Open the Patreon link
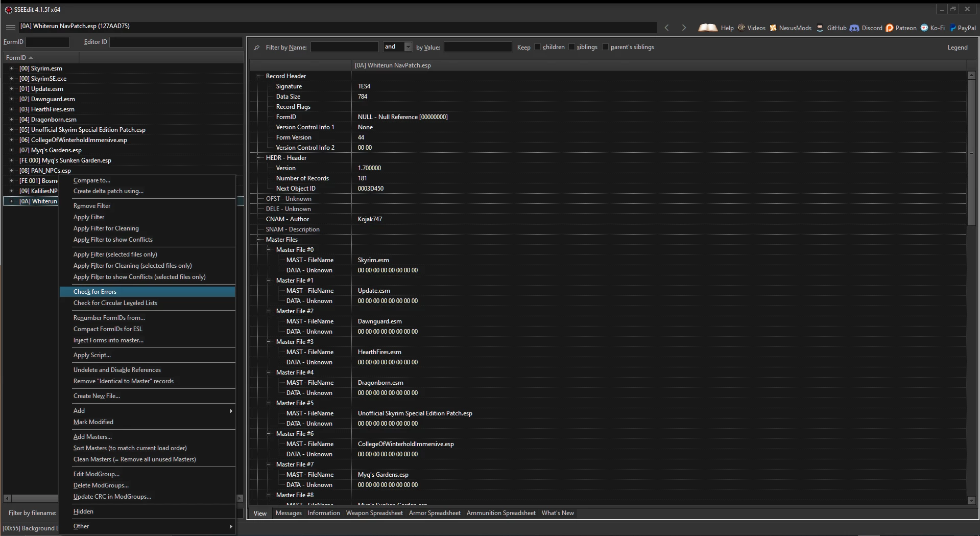The width and height of the screenshot is (980, 536). [901, 28]
